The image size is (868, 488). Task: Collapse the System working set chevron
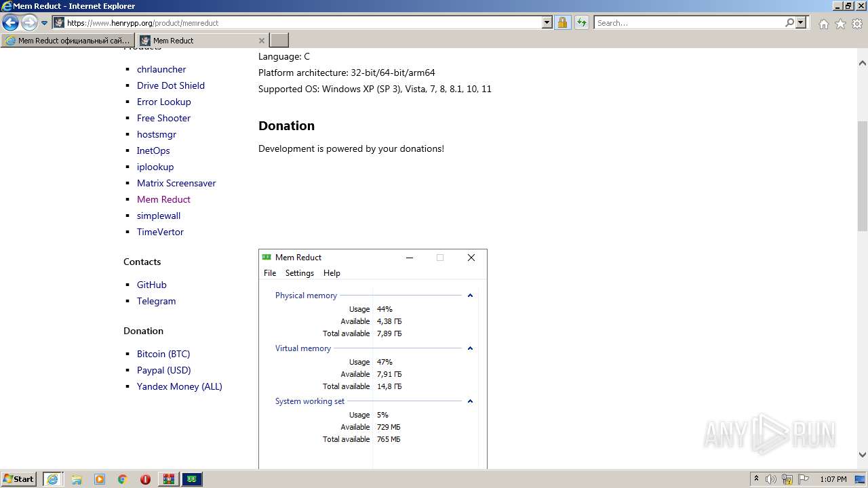[470, 401]
